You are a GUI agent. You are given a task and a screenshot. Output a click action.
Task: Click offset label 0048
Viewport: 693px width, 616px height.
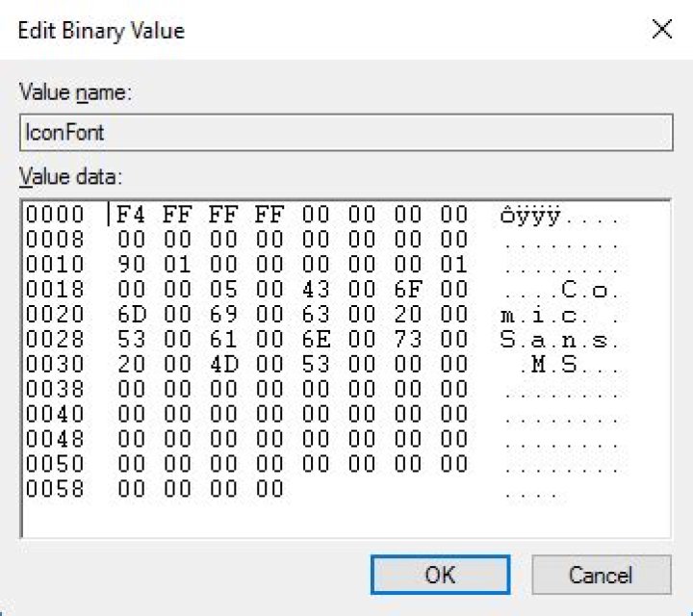55,439
